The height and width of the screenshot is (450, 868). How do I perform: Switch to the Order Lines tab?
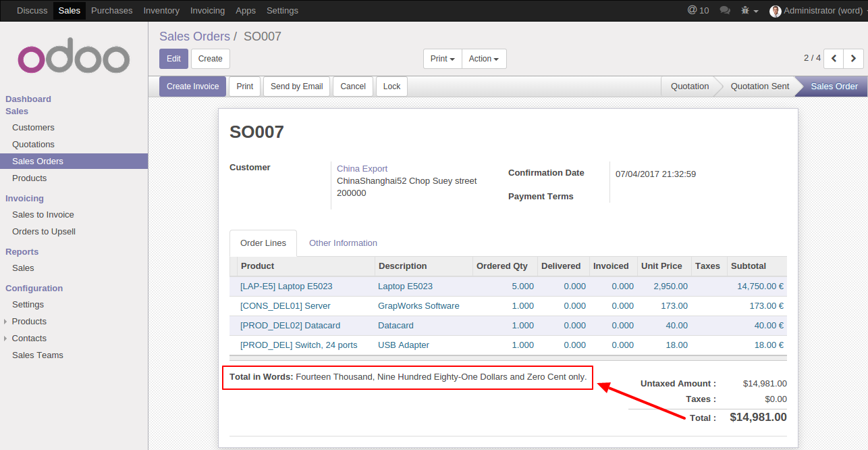point(263,243)
